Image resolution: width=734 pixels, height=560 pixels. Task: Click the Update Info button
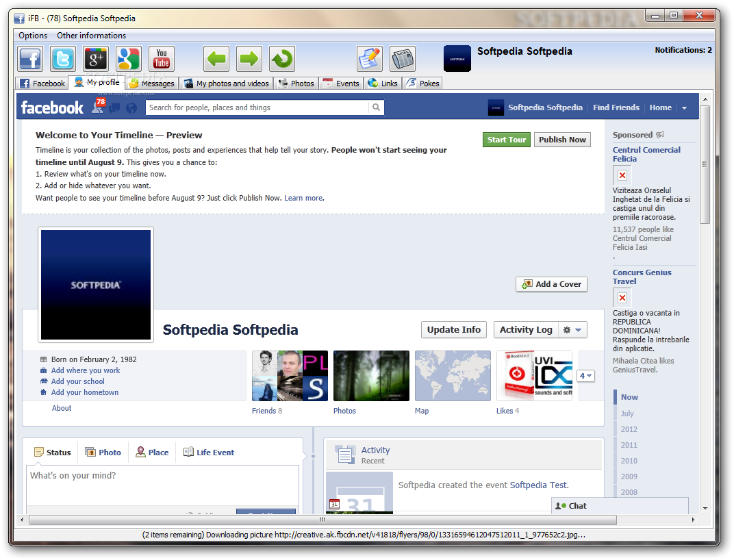(x=453, y=329)
